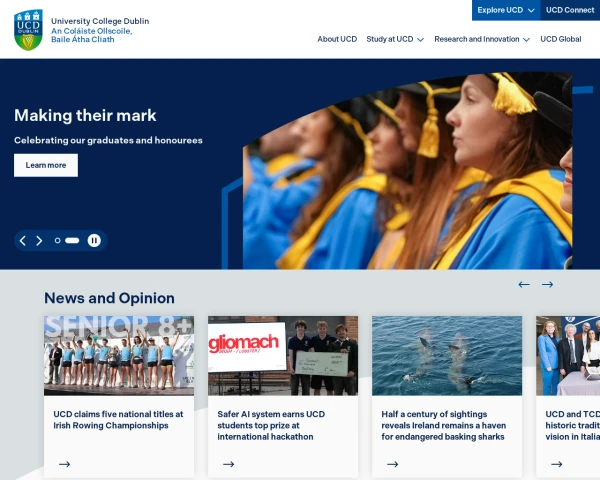
Task: Read 'Half a century of sightings' headline
Action: 444,425
